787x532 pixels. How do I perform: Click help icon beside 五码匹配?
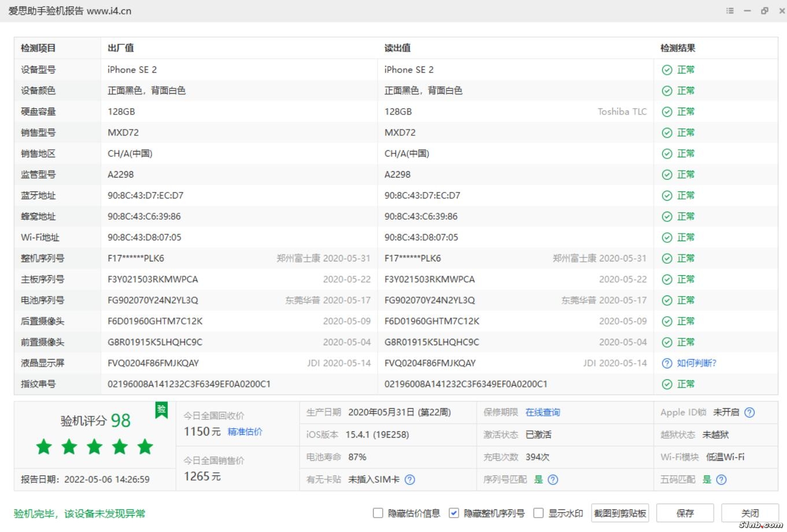pyautogui.click(x=721, y=479)
